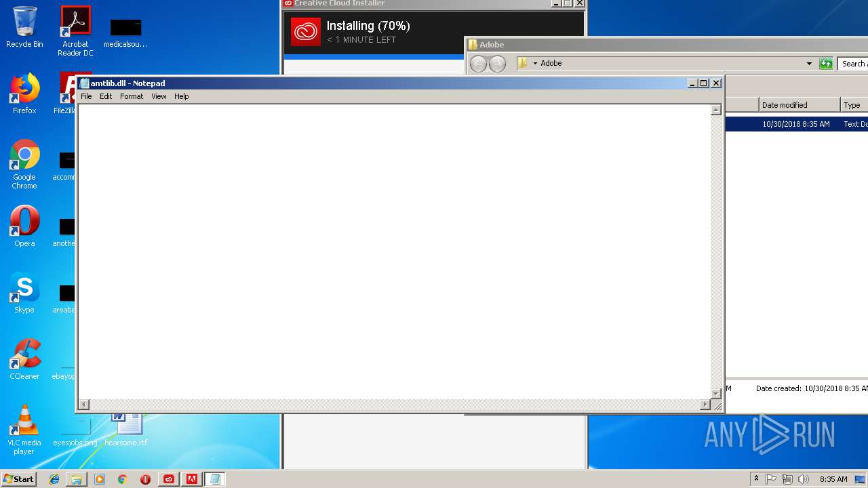Open the Recycle Bin desktop icon
This screenshot has height=488, width=868.
24,27
